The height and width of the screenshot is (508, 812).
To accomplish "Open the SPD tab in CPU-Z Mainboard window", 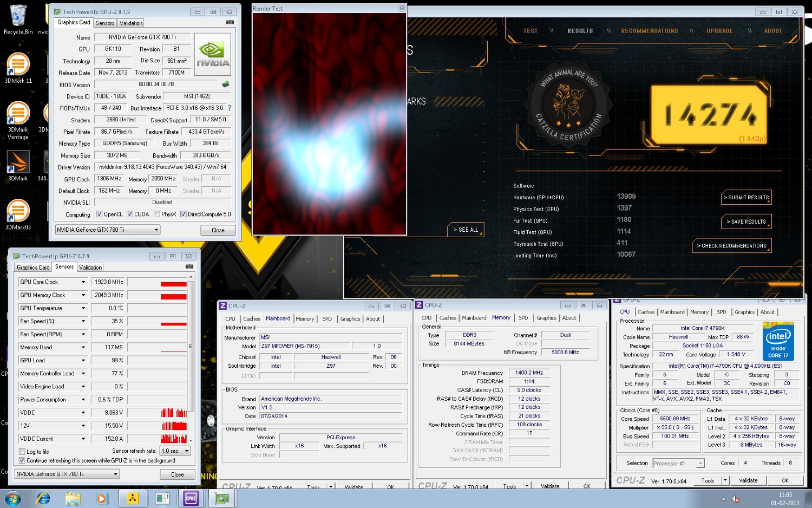I will click(327, 319).
